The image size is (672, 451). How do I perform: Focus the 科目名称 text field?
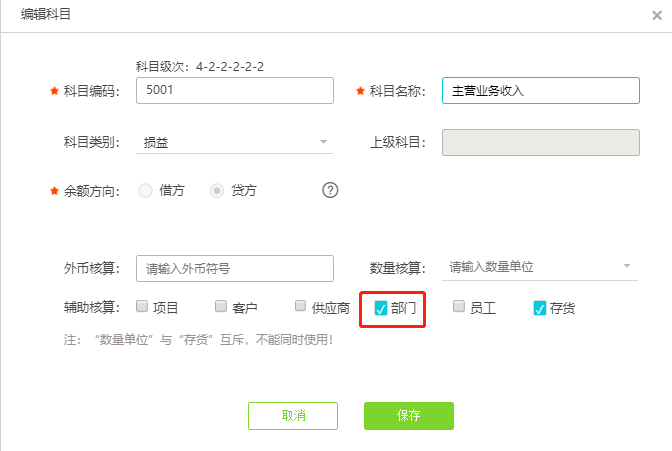pos(540,90)
